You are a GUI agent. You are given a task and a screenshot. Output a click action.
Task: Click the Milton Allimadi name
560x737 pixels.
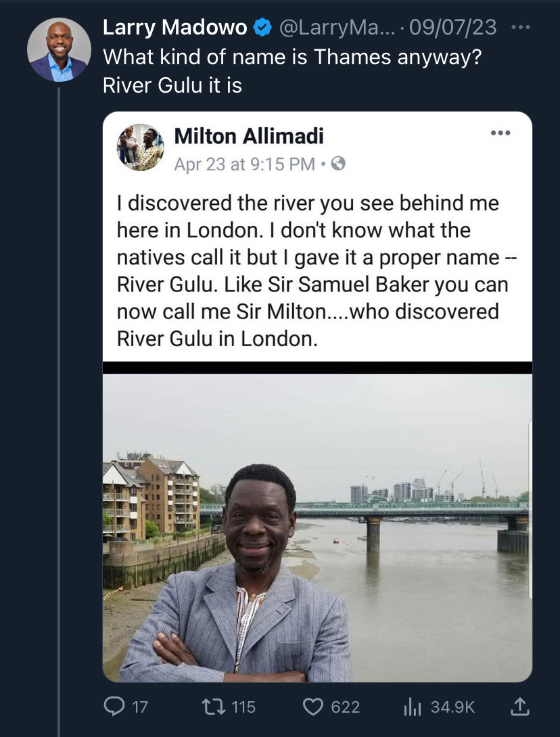pyautogui.click(x=249, y=137)
